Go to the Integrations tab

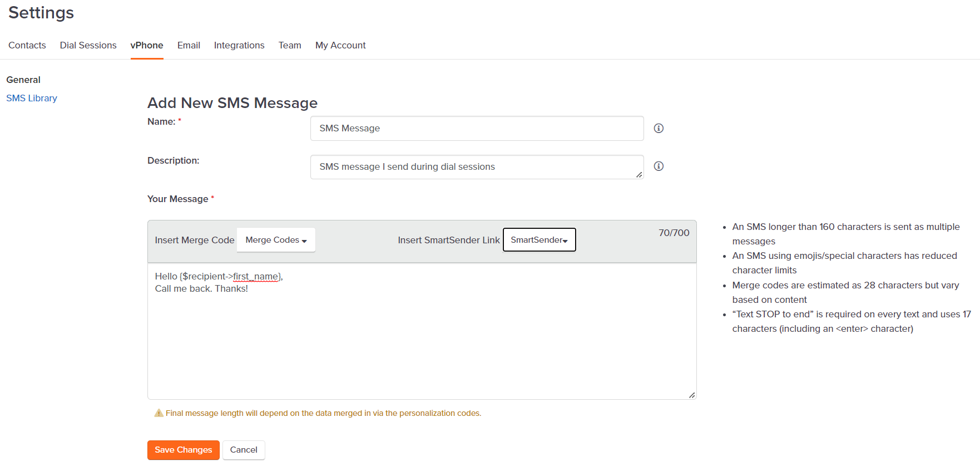pos(239,45)
